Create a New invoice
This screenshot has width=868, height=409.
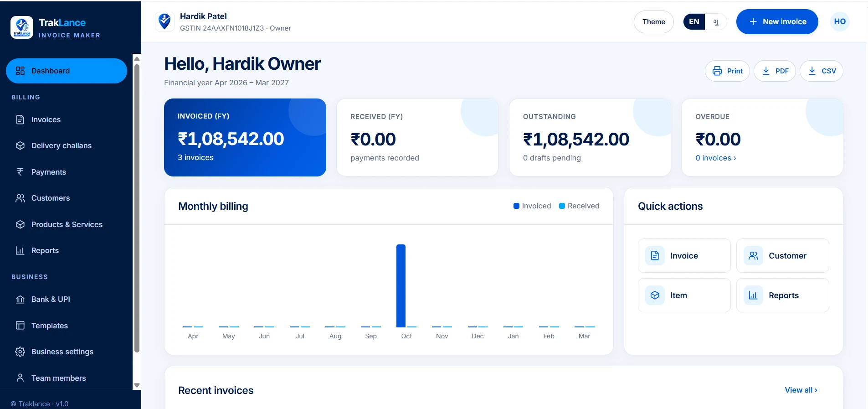(777, 22)
